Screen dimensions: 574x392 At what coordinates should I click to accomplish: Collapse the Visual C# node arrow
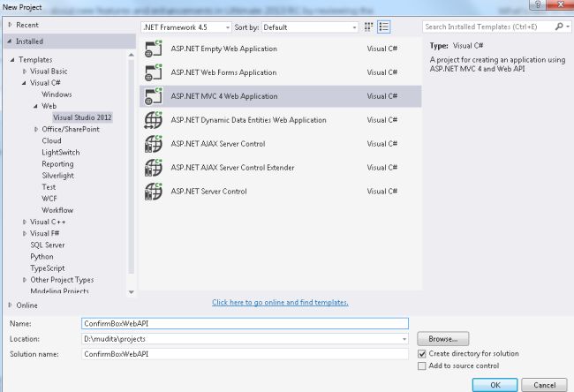coord(24,83)
